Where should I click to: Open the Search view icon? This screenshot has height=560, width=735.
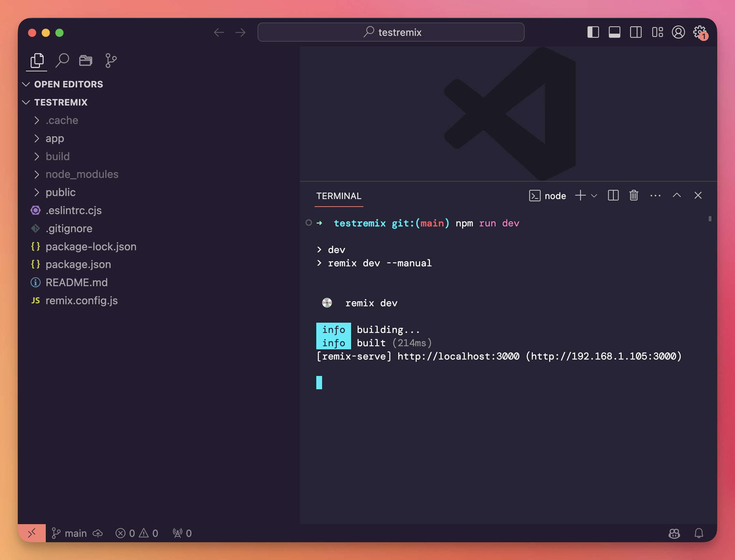coord(62,61)
